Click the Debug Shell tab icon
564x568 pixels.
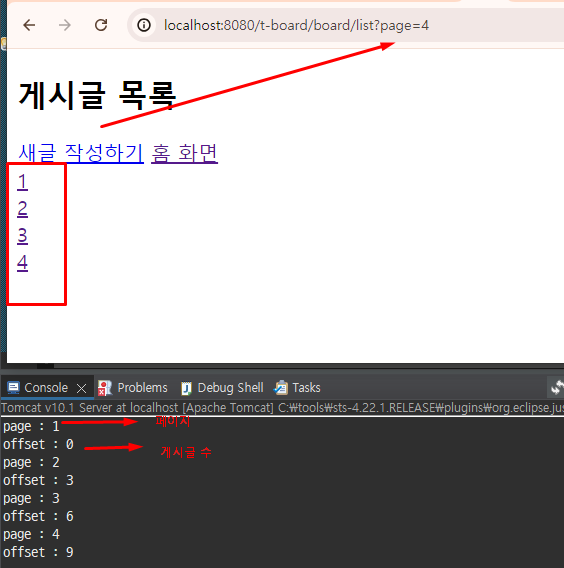click(186, 388)
